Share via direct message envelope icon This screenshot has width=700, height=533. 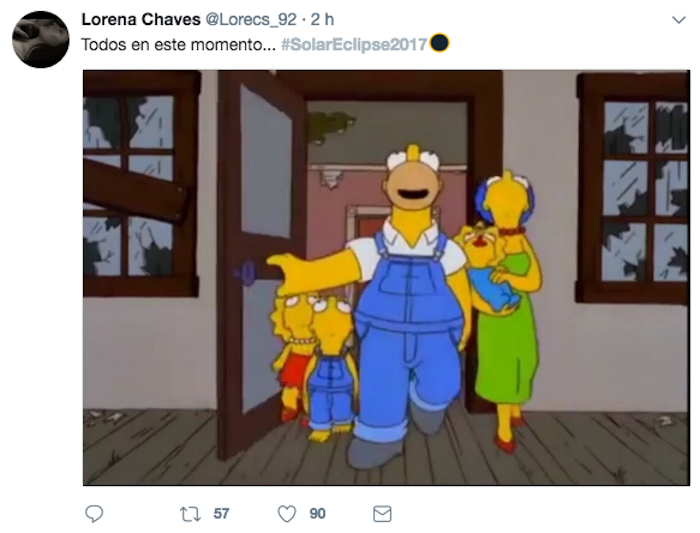382,514
